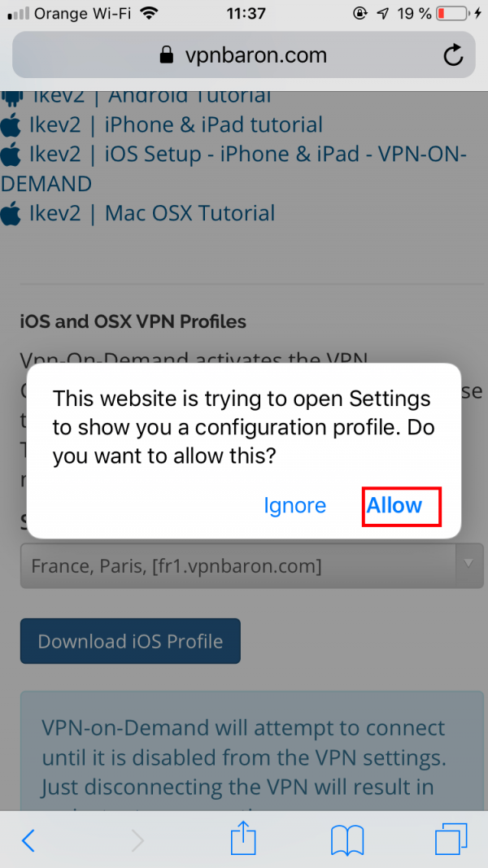488x868 pixels.
Task: Tap the Apple logo beside Mac OSX Tutorial
Action: point(11,213)
